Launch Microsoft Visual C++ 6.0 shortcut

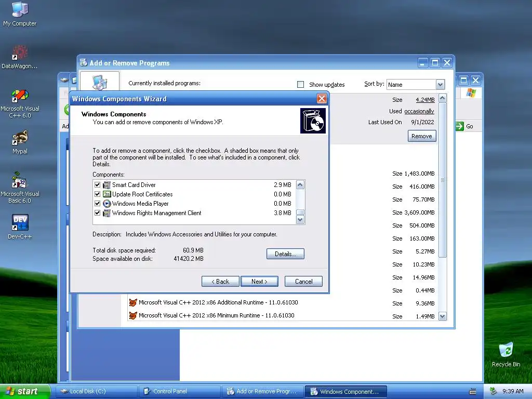click(x=20, y=103)
